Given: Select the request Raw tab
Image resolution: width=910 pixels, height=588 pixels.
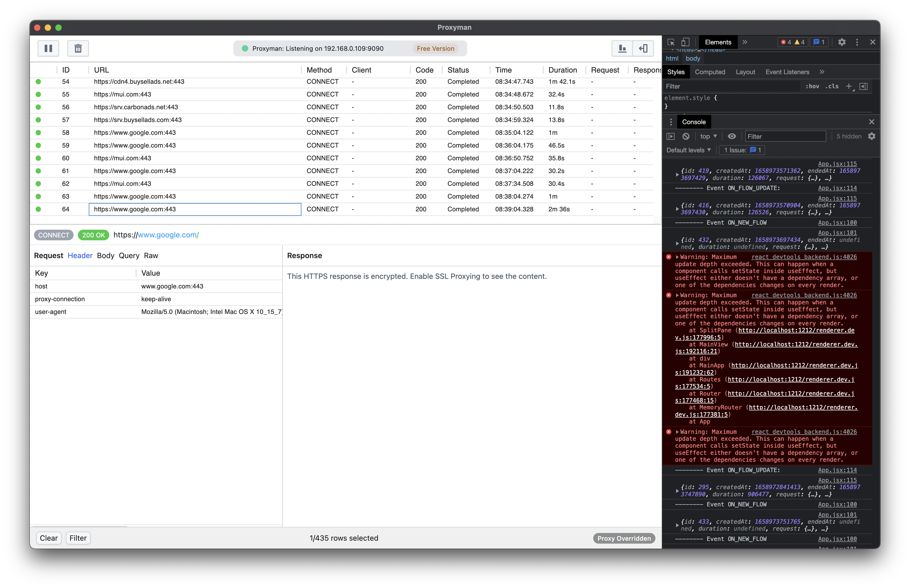Looking at the screenshot, I should coord(151,255).
